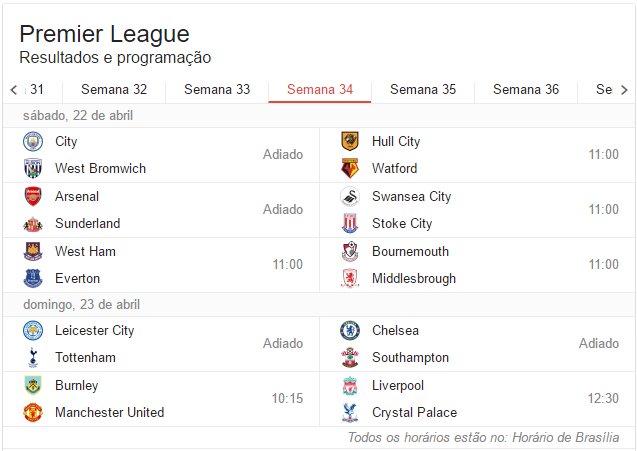Switch to the Semana 32 tab
The image size is (637, 451).
[114, 90]
